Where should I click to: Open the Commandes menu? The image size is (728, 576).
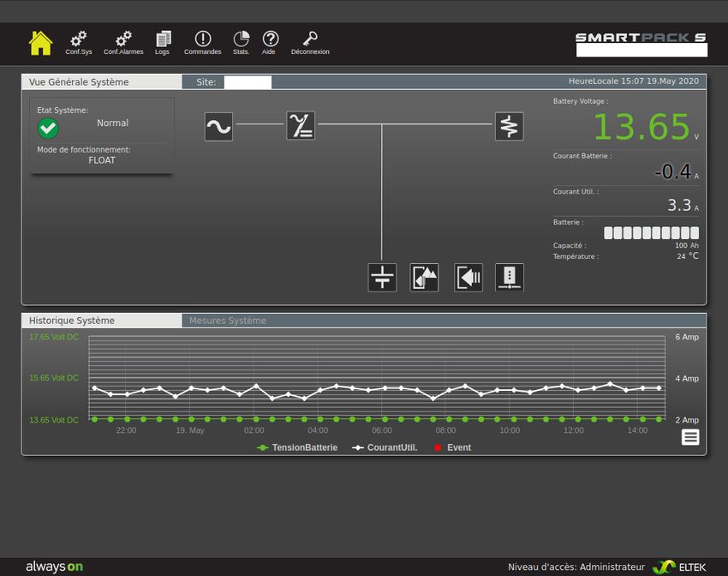[x=203, y=42]
